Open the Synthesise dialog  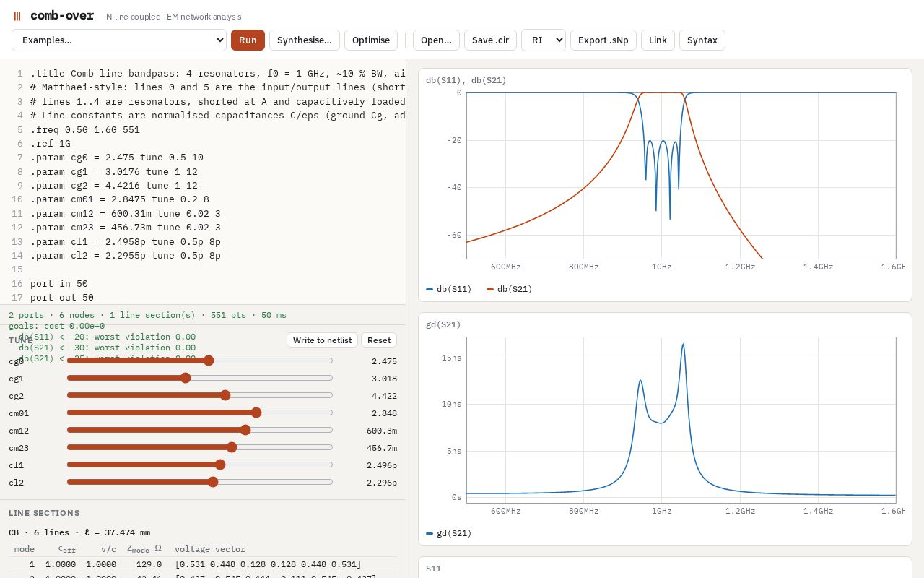[305, 40]
